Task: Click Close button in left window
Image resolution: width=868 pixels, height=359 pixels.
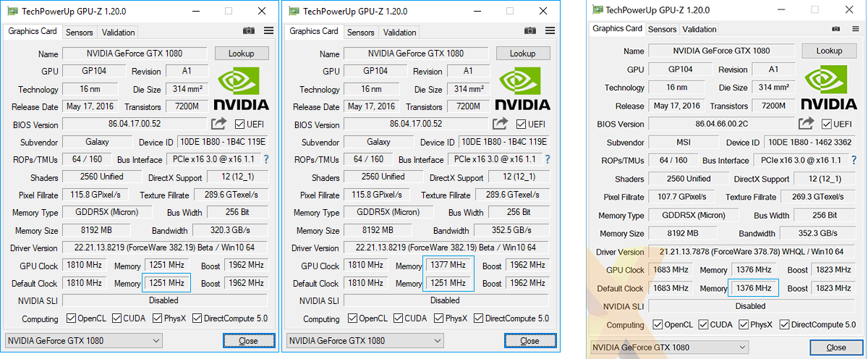Action: 249,340
